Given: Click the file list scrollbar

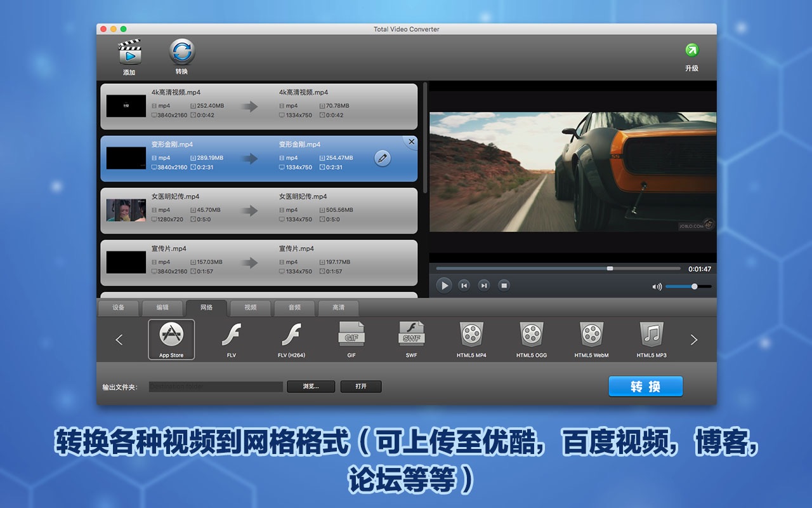Looking at the screenshot, I should pos(425,137).
